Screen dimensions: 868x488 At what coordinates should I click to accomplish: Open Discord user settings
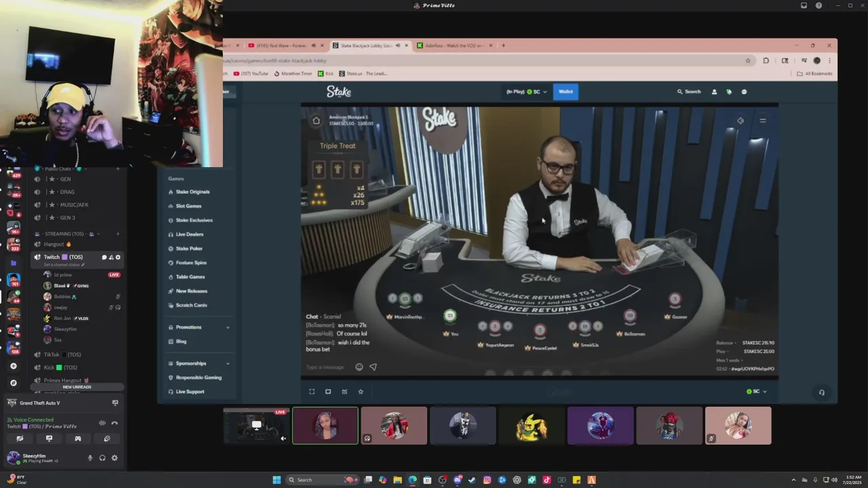click(x=115, y=457)
